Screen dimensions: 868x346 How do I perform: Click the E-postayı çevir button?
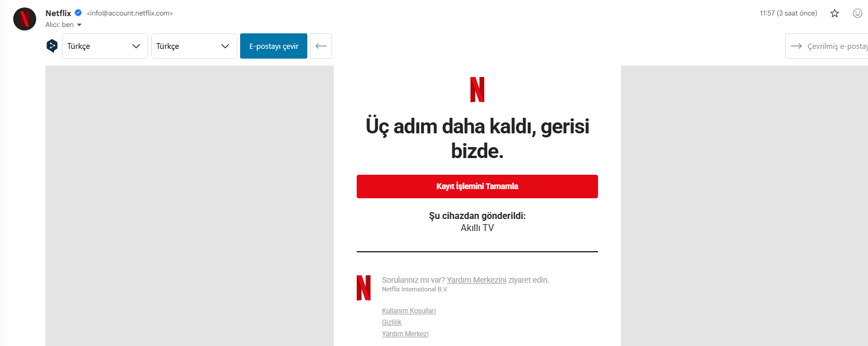[x=273, y=46]
